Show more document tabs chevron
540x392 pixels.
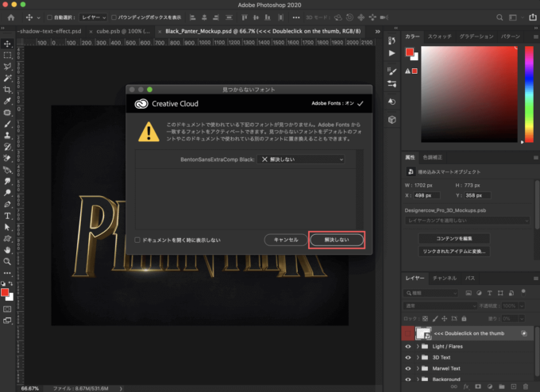[x=377, y=31]
